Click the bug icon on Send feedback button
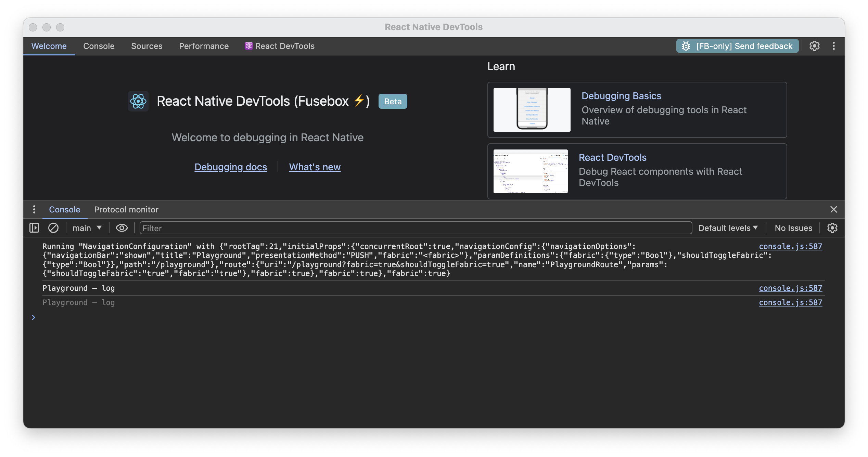Screen dimensions: 868x457 [686, 46]
